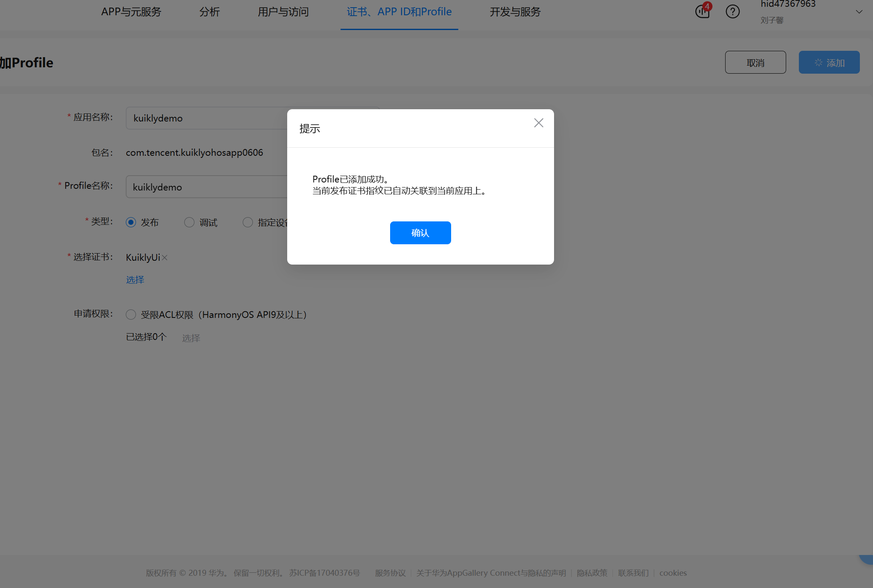Screen dimensions: 873x588
Task: Click the add icon on the 添加 button
Action: pos(818,62)
